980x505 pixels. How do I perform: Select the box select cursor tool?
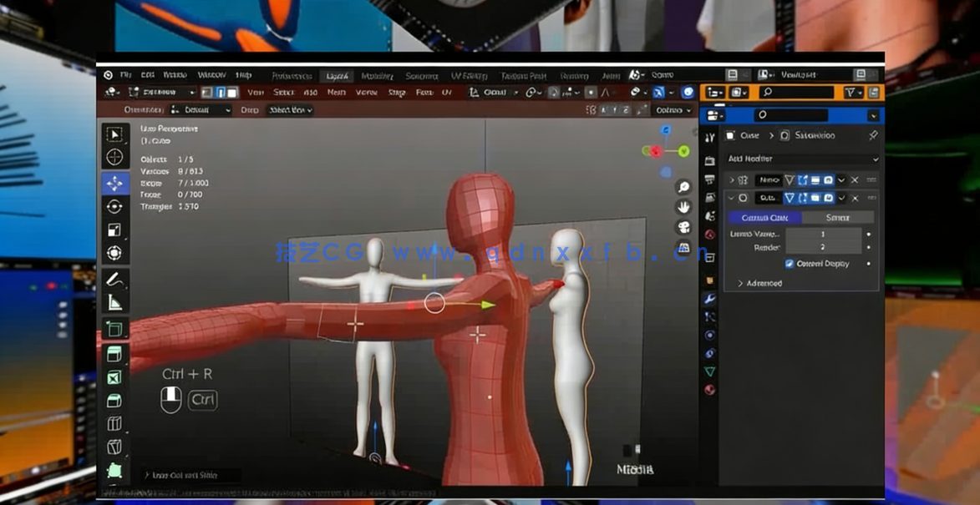point(115,132)
